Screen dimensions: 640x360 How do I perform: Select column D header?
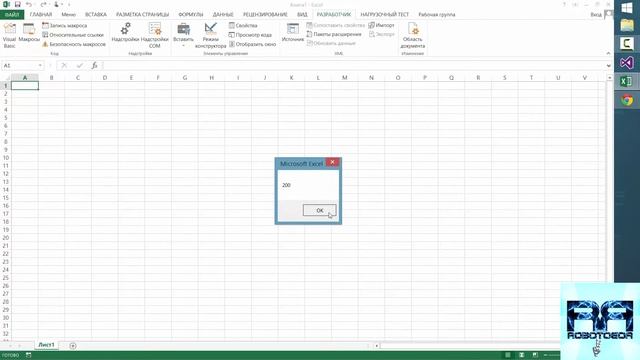point(105,78)
